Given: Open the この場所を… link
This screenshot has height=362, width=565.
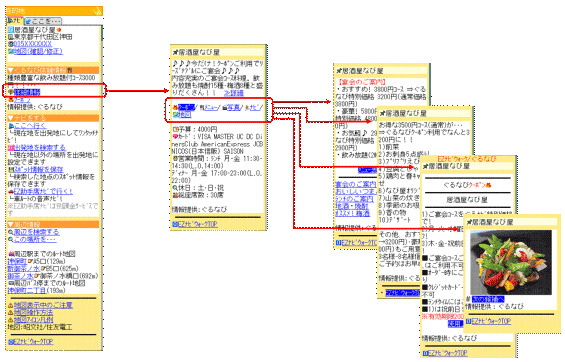Looking at the screenshot, I should point(35,240).
